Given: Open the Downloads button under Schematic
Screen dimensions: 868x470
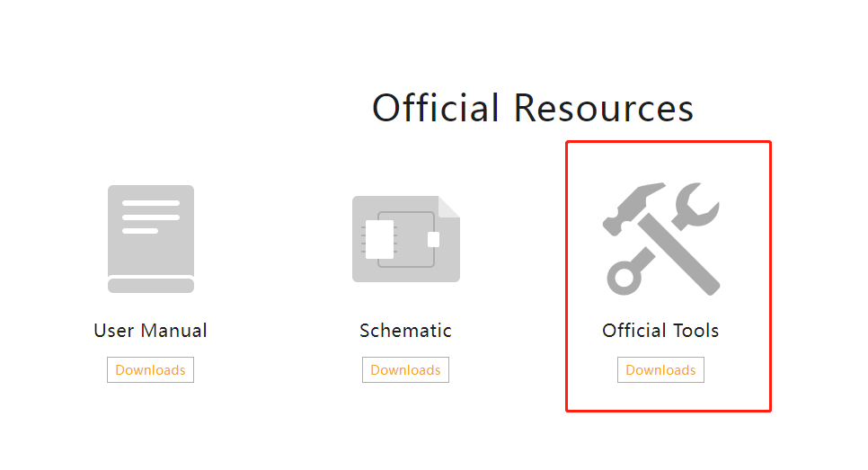Looking at the screenshot, I should tap(406, 370).
